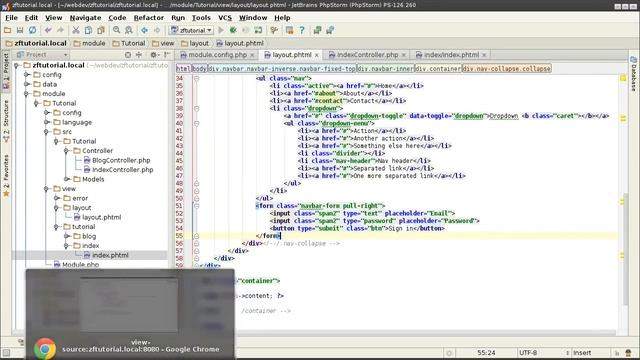This screenshot has width=640, height=360.
Task: Open the File menu
Action: [11, 18]
